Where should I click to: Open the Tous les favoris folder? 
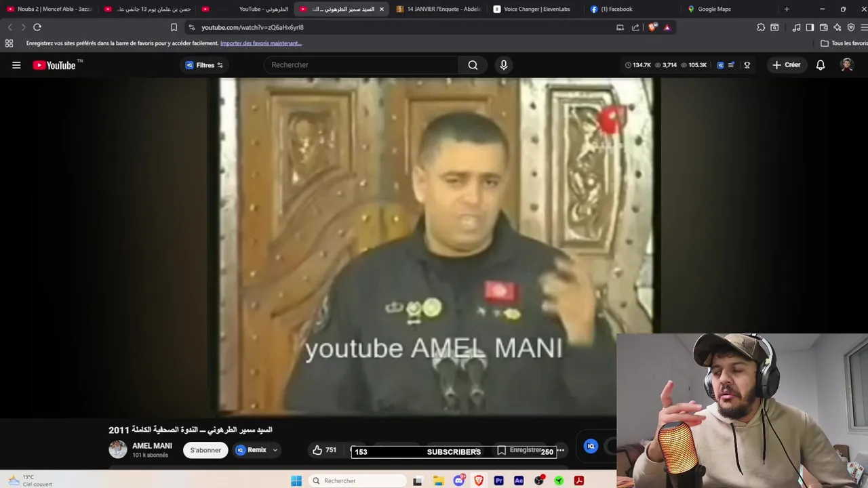[844, 43]
